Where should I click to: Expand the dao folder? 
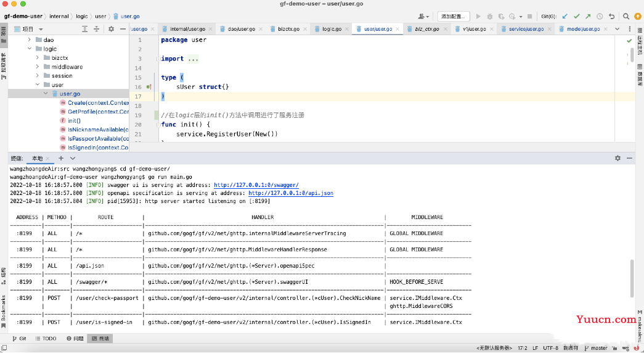click(29, 40)
